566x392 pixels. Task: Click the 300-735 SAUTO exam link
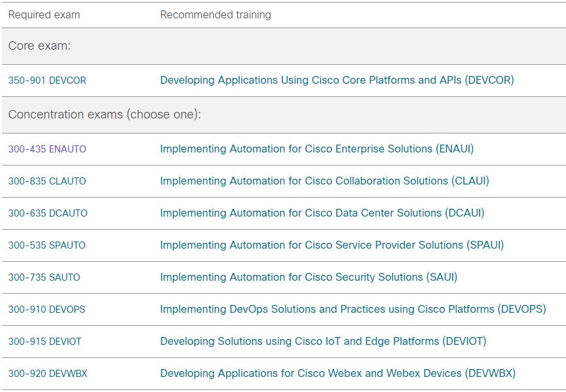(x=45, y=277)
